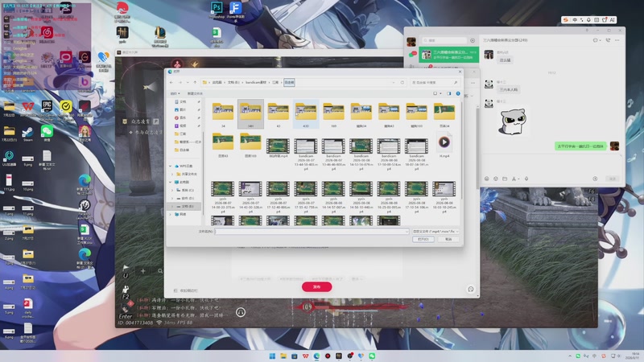
Task: Open Music in the quick access sidebar
Action: tap(183, 117)
